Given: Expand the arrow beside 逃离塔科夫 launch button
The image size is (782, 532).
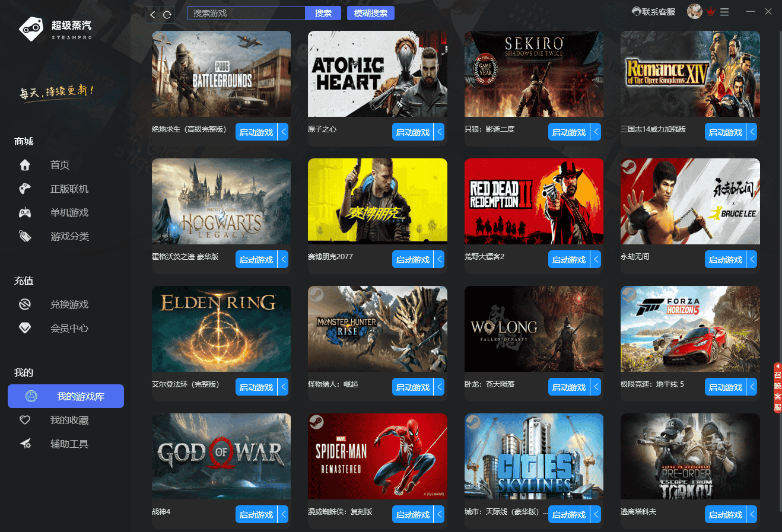Looking at the screenshot, I should (752, 514).
